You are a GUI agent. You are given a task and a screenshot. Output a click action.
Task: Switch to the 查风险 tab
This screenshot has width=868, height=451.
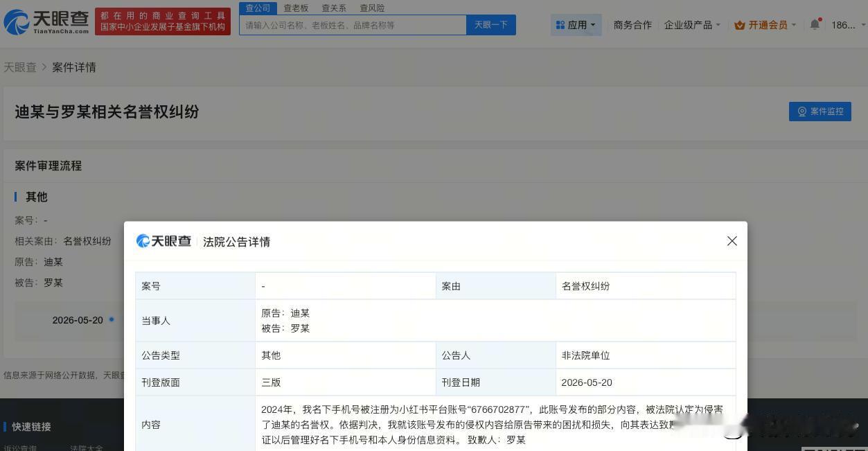(372, 8)
